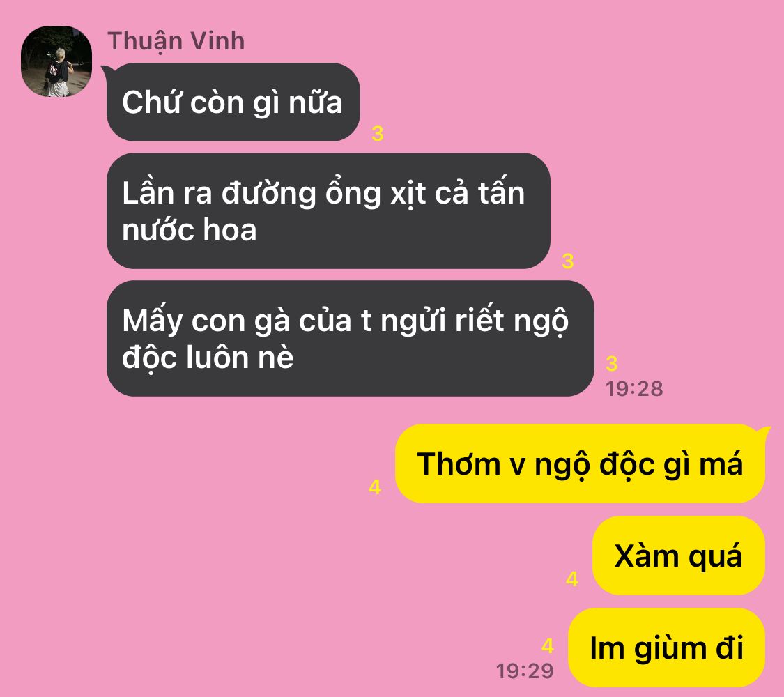Click the 19:29 timestamp
The width and height of the screenshot is (784, 697).
tap(525, 671)
